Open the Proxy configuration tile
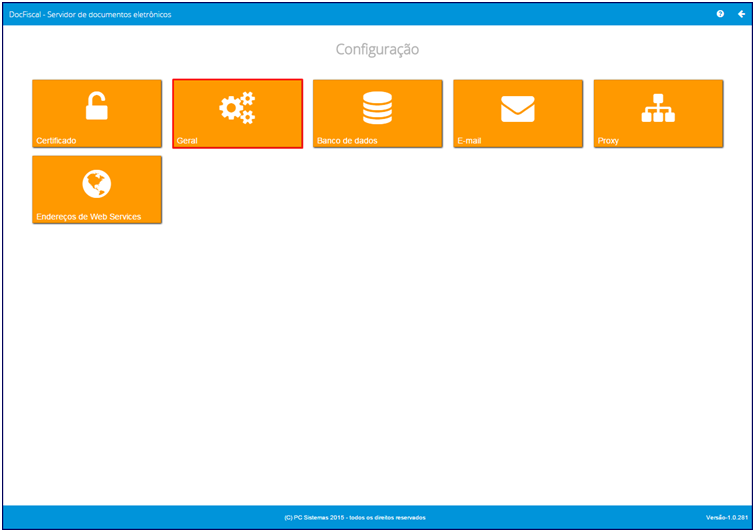755x532 pixels. pyautogui.click(x=658, y=114)
